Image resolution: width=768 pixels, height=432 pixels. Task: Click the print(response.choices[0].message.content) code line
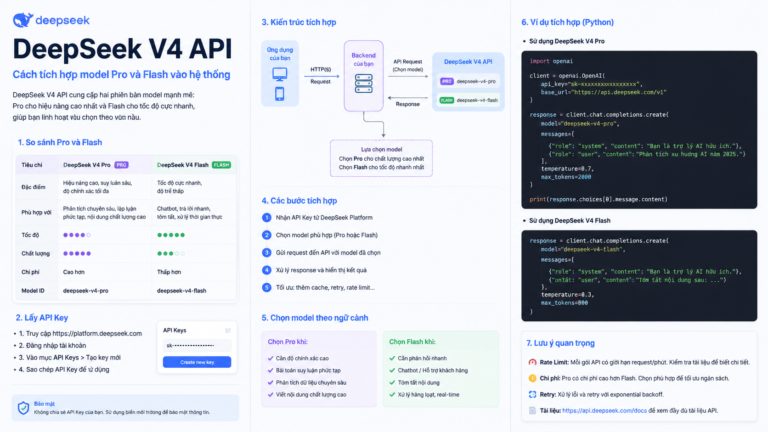(x=599, y=199)
